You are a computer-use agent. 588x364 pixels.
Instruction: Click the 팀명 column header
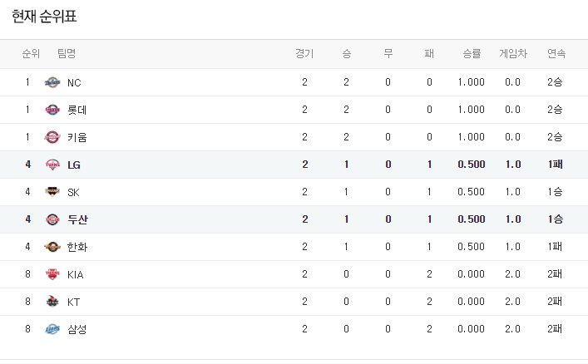pos(67,54)
